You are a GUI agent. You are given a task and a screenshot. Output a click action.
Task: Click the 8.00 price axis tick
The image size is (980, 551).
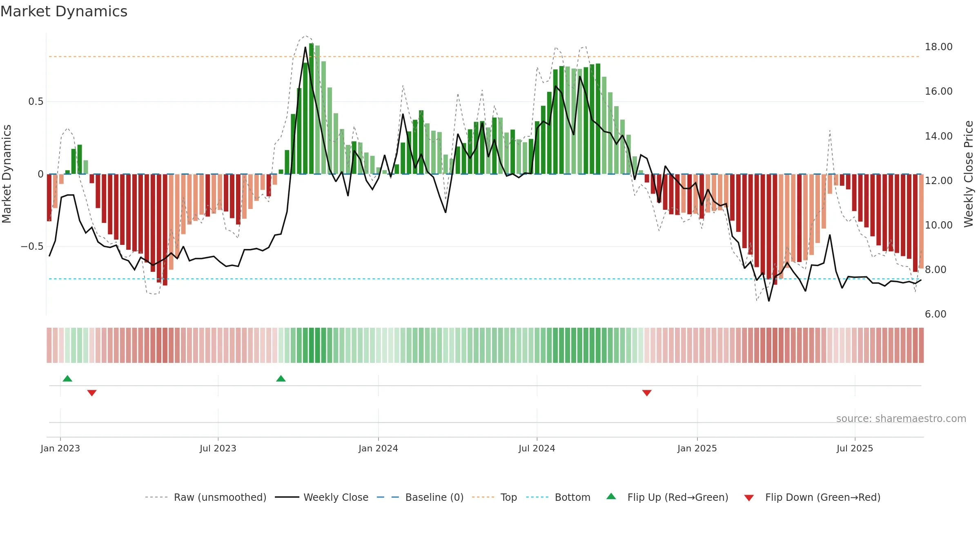[x=935, y=269]
